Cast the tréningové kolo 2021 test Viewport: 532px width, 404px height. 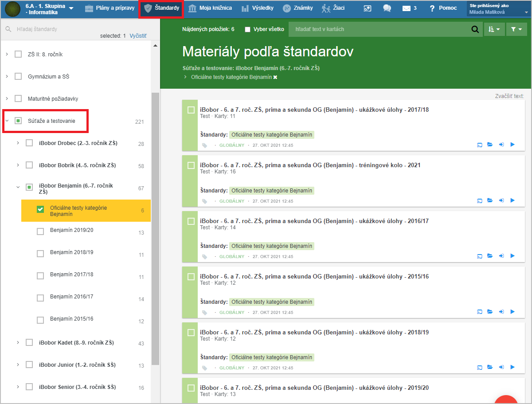[479, 200]
